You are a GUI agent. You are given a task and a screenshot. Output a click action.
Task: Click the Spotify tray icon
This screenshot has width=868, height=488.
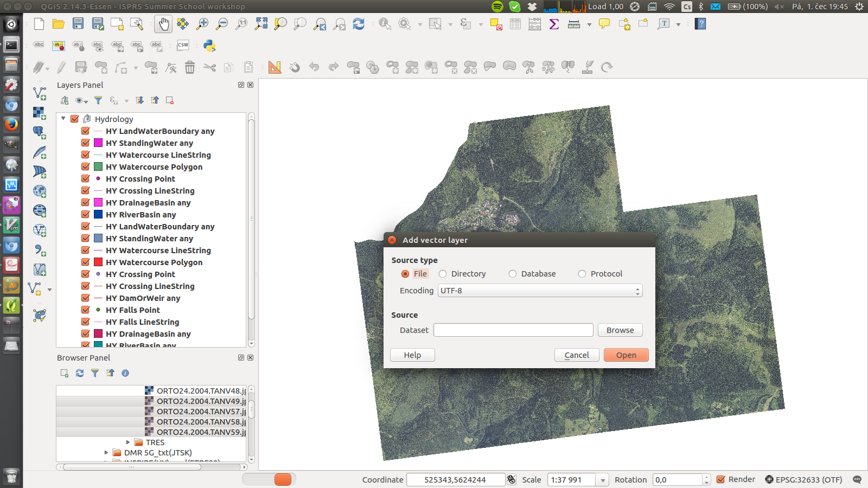click(497, 7)
